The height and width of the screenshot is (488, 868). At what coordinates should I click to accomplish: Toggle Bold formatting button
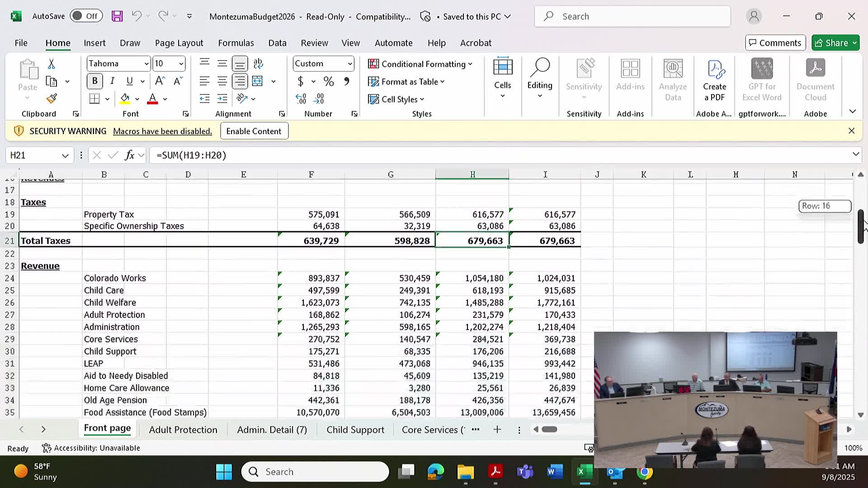click(x=94, y=81)
